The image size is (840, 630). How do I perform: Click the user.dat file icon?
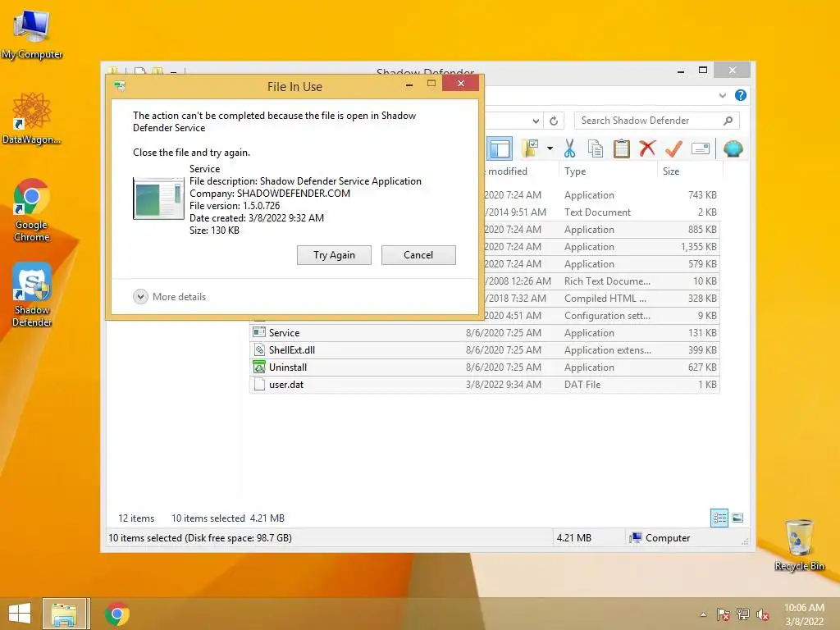coord(259,384)
